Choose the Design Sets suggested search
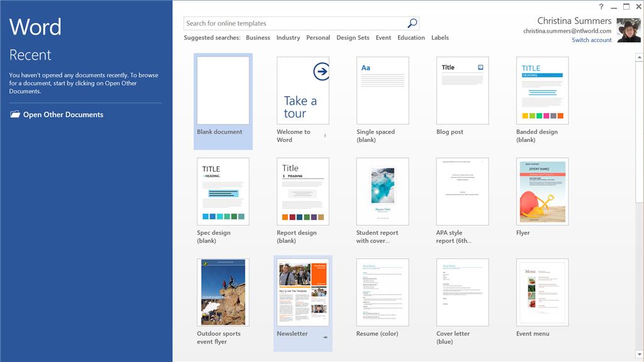Screen dimensions: 644x362 click(353, 37)
